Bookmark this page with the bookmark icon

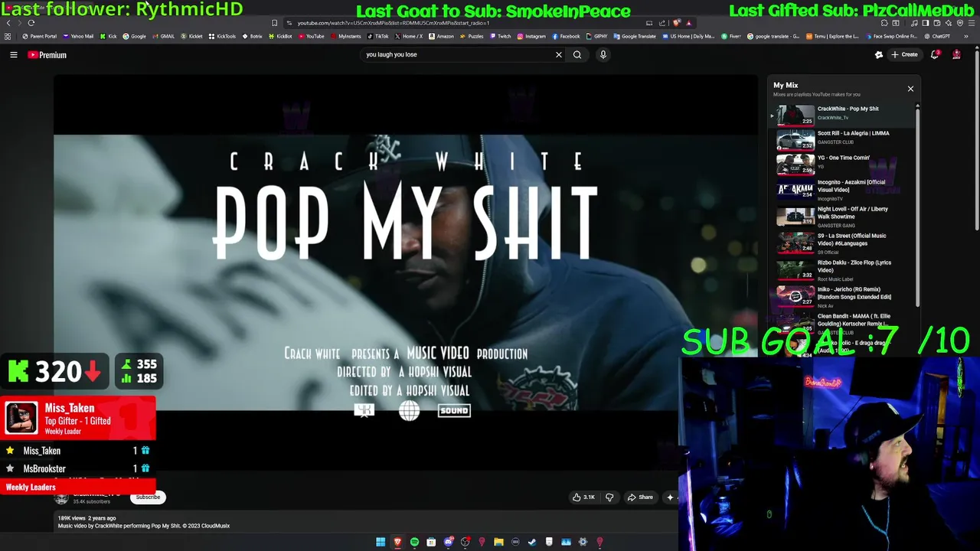pos(274,23)
